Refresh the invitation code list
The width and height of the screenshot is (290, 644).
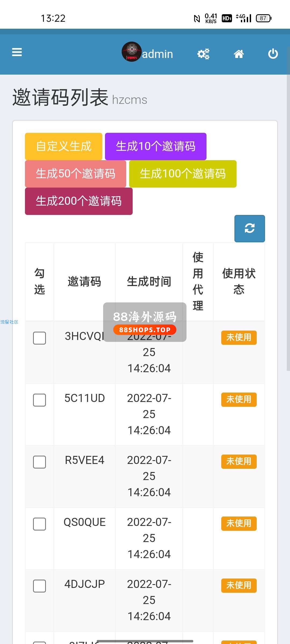point(249,228)
